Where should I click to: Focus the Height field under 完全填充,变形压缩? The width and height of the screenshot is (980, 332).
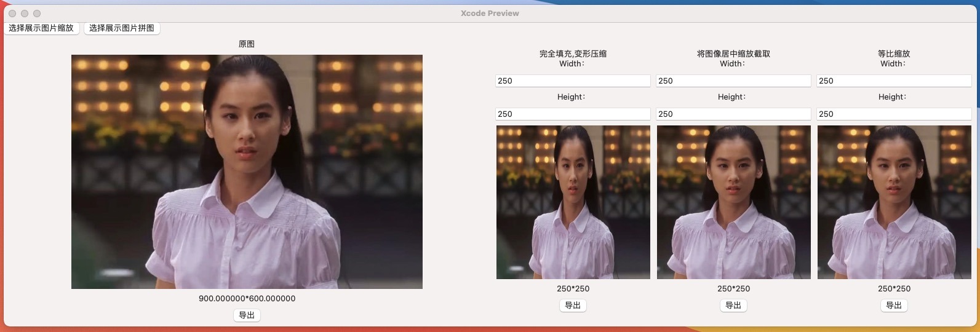coord(573,114)
